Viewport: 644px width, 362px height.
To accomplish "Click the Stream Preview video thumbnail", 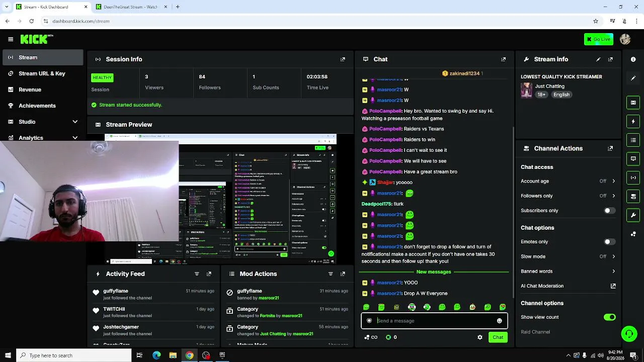I will 220,199.
